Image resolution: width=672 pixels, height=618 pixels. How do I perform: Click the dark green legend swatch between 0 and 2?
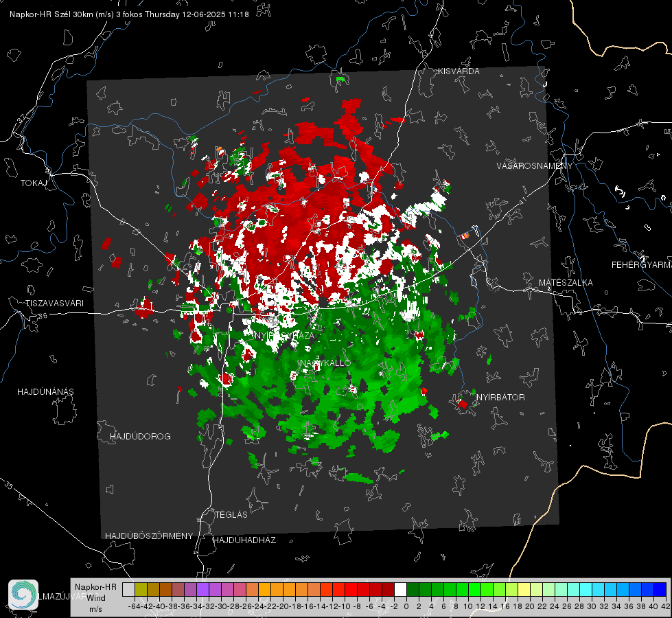click(x=413, y=589)
